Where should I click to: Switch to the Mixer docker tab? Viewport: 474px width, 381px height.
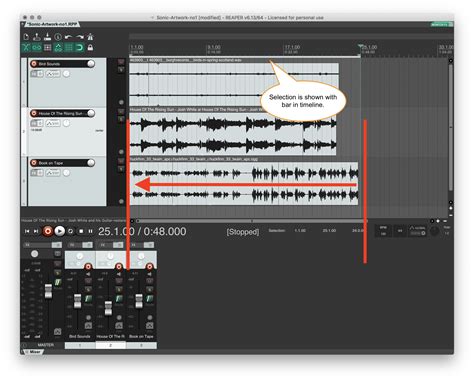tap(34, 352)
